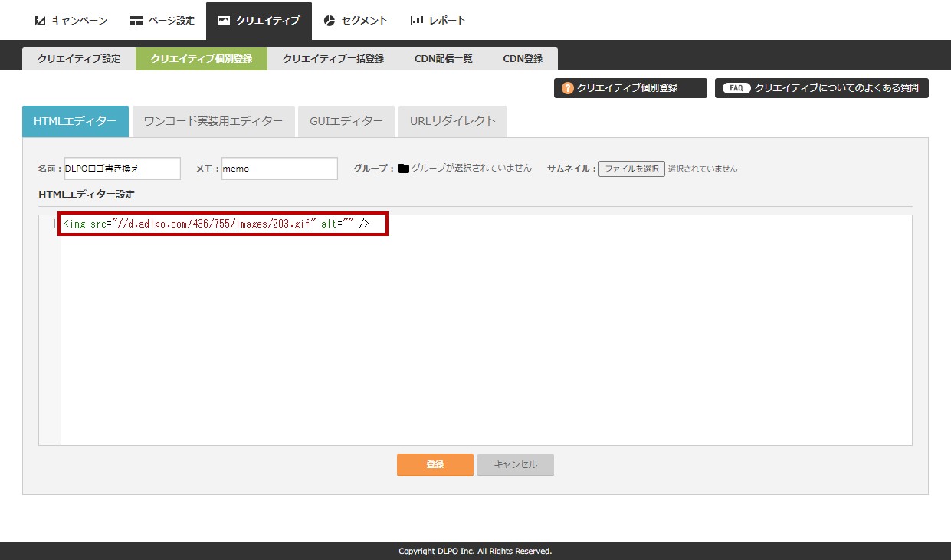This screenshot has height=560, width=951.
Task: Click the メモ input field
Action: pos(279,169)
